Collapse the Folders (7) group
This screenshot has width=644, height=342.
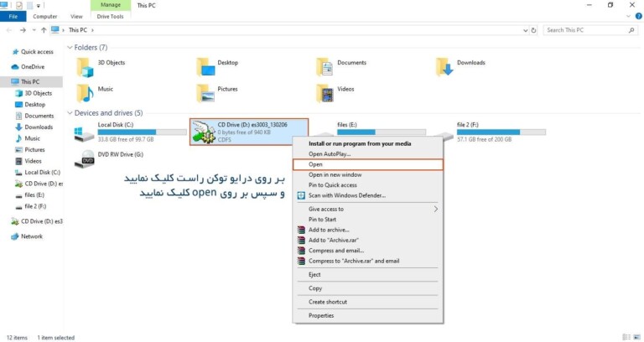pos(70,48)
